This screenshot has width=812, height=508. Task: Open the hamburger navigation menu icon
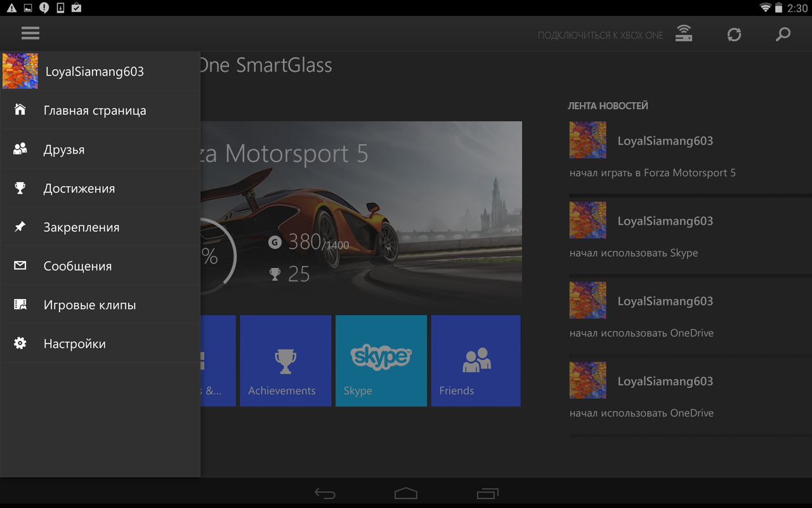point(30,33)
